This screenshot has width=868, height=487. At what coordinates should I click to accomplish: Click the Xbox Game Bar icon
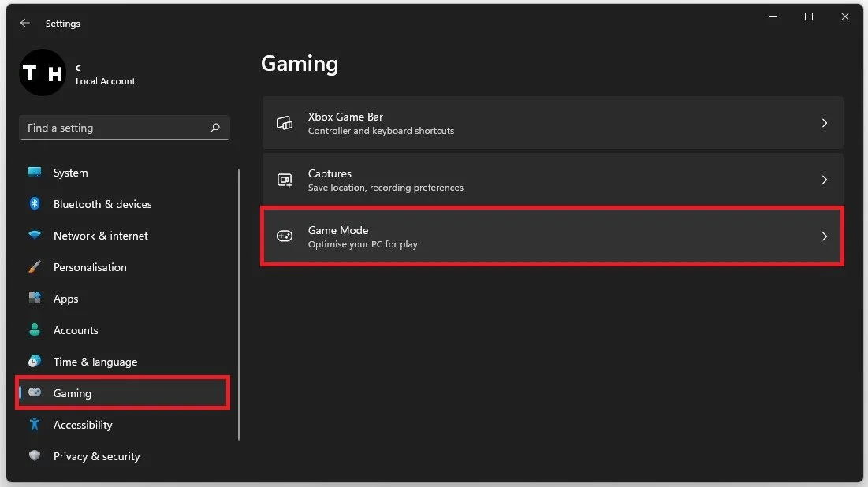pos(285,123)
